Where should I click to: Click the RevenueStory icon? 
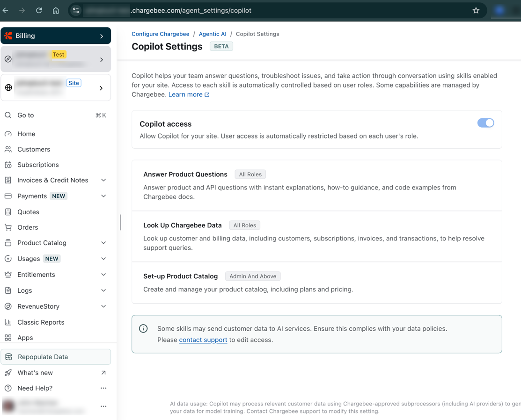coord(8,306)
